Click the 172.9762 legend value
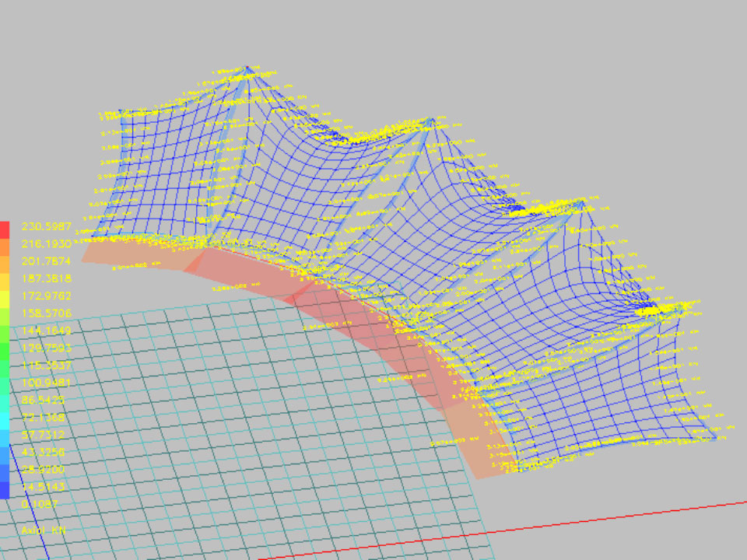The height and width of the screenshot is (560, 747). point(46,296)
